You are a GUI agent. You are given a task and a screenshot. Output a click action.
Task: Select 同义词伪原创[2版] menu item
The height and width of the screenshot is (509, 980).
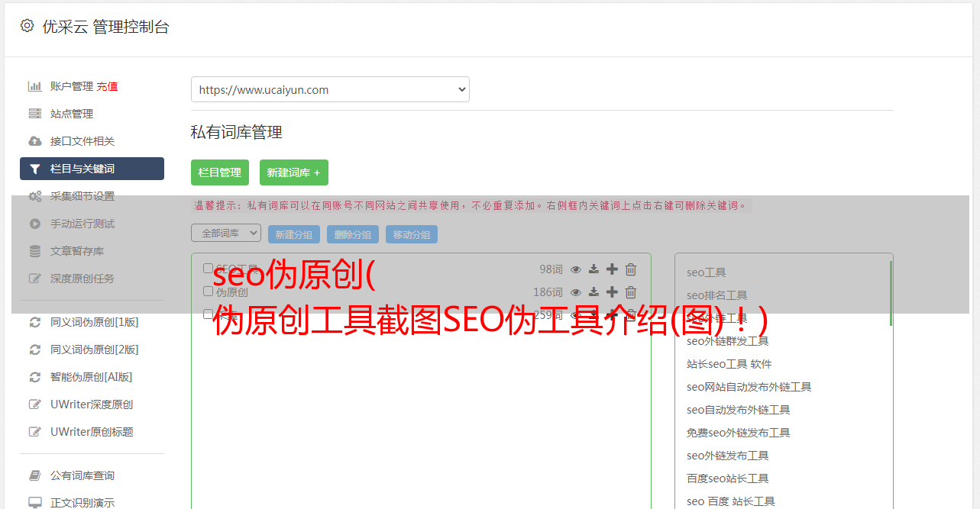point(95,350)
